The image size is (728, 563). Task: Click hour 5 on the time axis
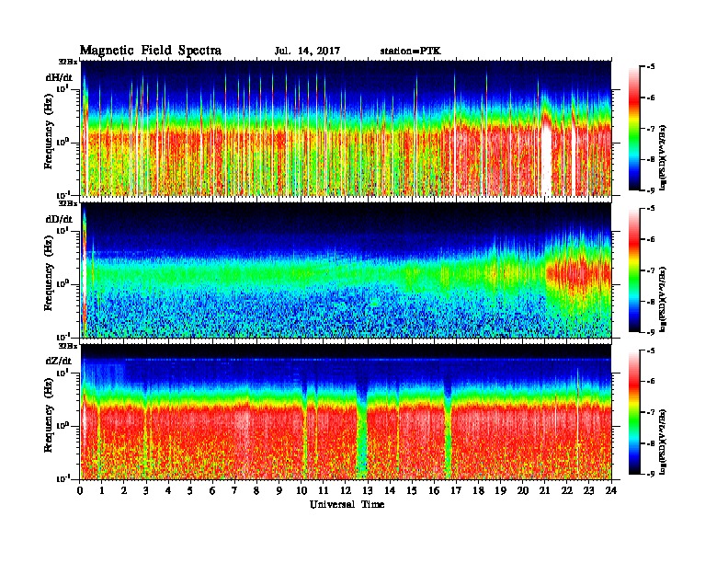click(x=191, y=491)
